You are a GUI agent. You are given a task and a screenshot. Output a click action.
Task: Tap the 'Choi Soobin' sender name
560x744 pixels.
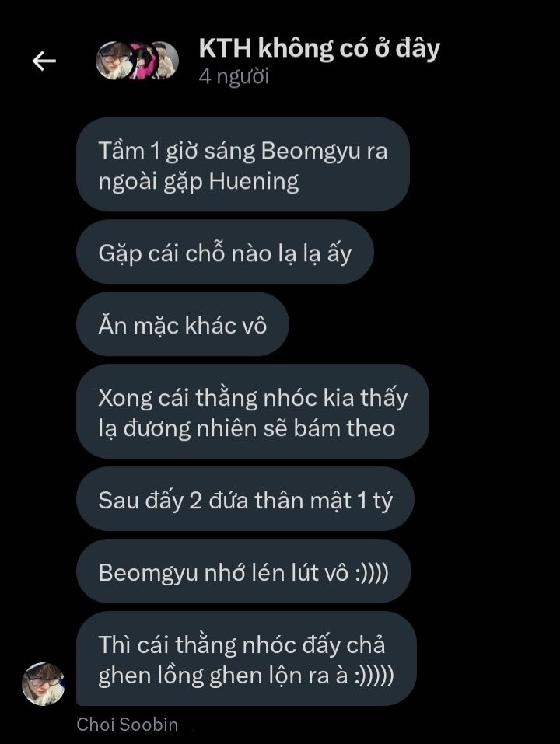128,725
